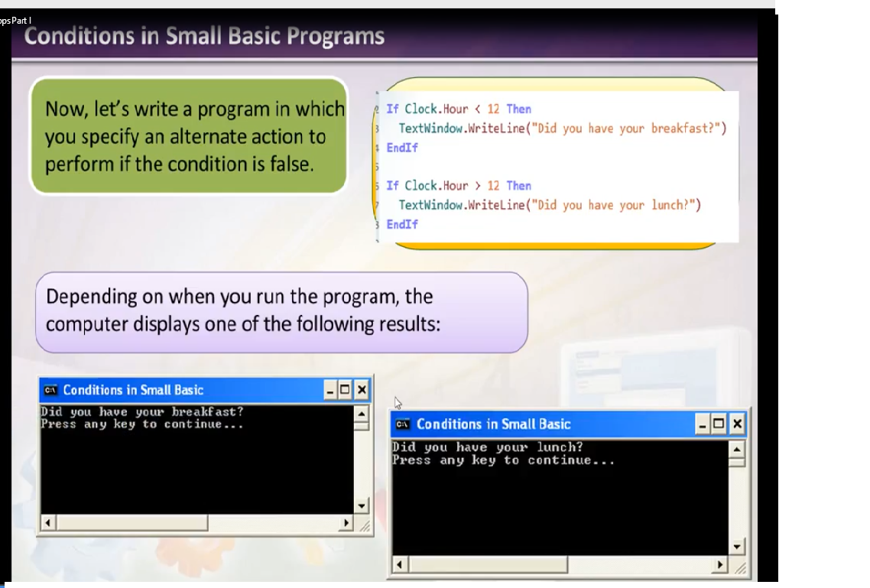Click the slide title "Conditions in Small Basic Programs"
The image size is (870, 588).
pos(204,36)
